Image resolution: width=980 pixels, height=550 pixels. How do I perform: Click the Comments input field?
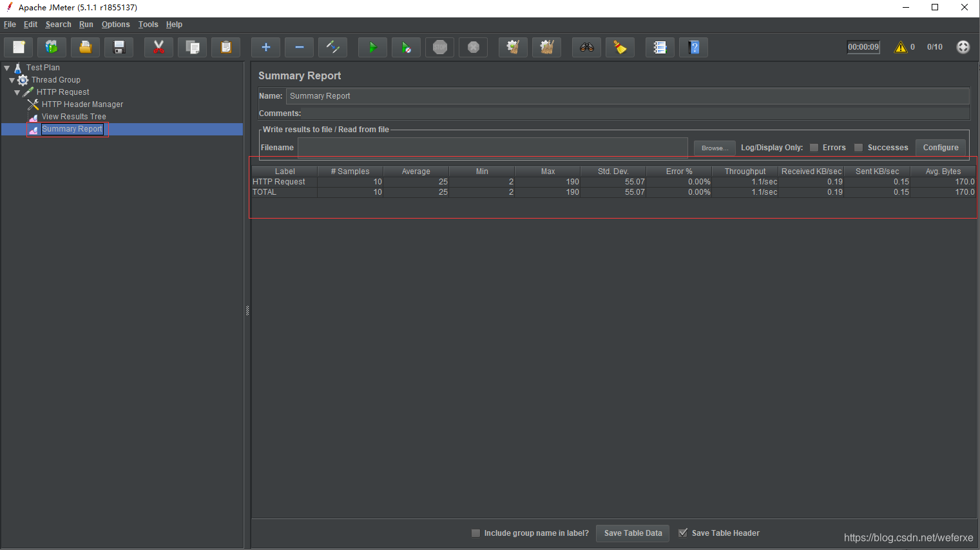click(x=637, y=113)
